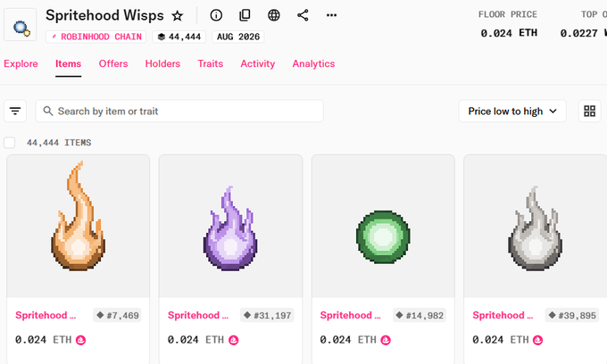The height and width of the screenshot is (364, 607).
Task: Click the Spritehood Wisps collection title
Action: tap(105, 15)
